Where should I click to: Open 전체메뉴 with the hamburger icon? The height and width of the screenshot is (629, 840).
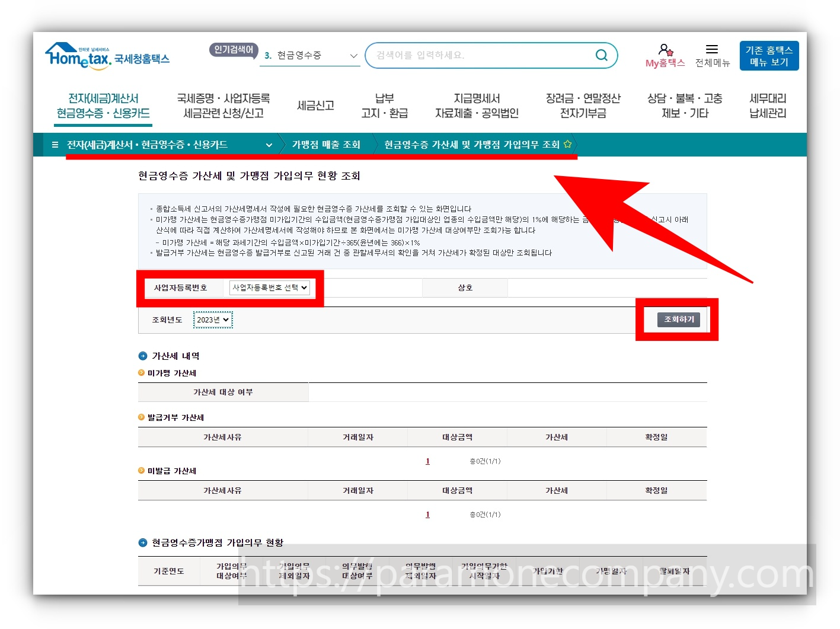tap(712, 49)
